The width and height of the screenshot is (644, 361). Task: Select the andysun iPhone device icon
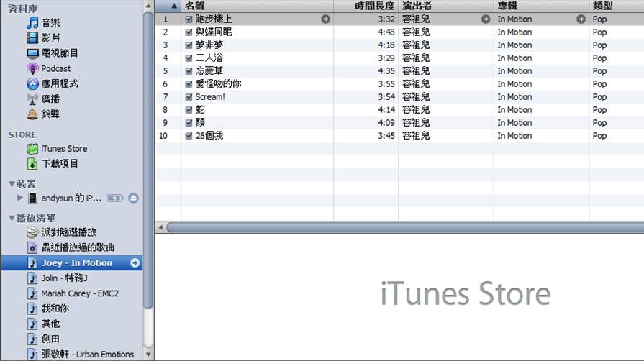click(x=32, y=198)
